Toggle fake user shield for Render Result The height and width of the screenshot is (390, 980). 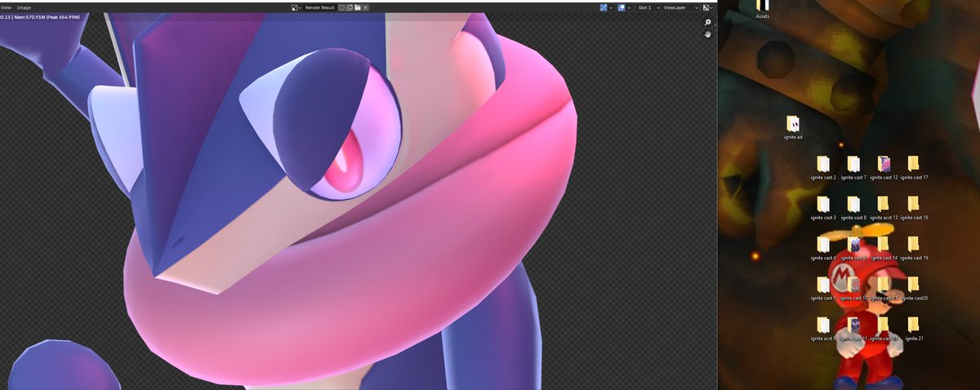click(x=341, y=7)
